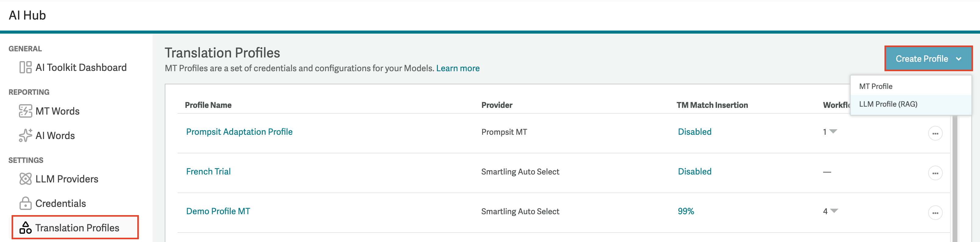Open ellipsis actions for Demo Profile MT
Screen dimensions: 980x242
[936, 213]
